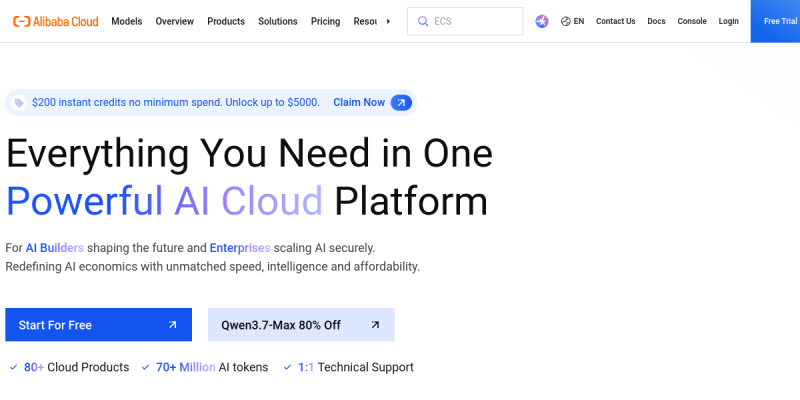The width and height of the screenshot is (800, 400).
Task: Open the Console link
Action: [x=692, y=21]
